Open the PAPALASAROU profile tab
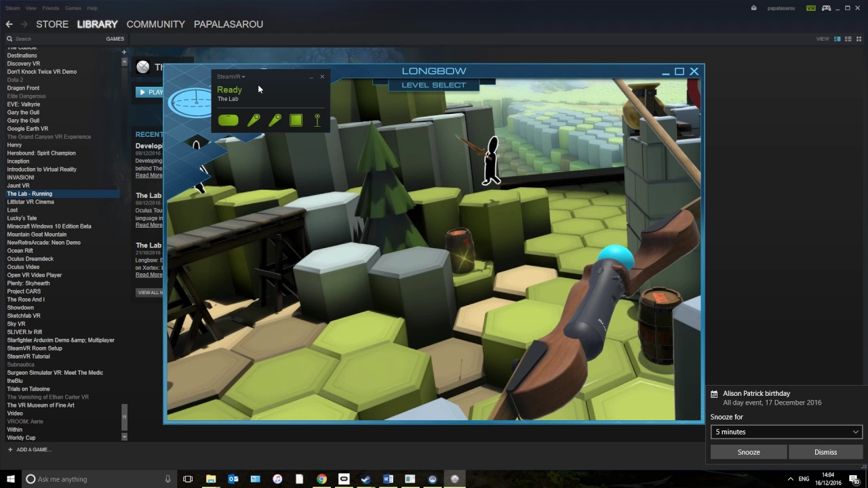868x488 pixels. [x=229, y=24]
